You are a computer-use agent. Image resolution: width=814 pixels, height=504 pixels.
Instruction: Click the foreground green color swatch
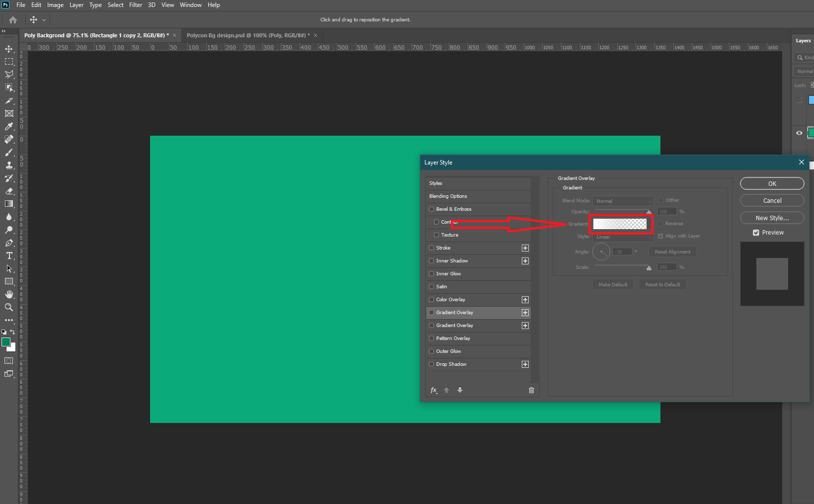point(6,342)
